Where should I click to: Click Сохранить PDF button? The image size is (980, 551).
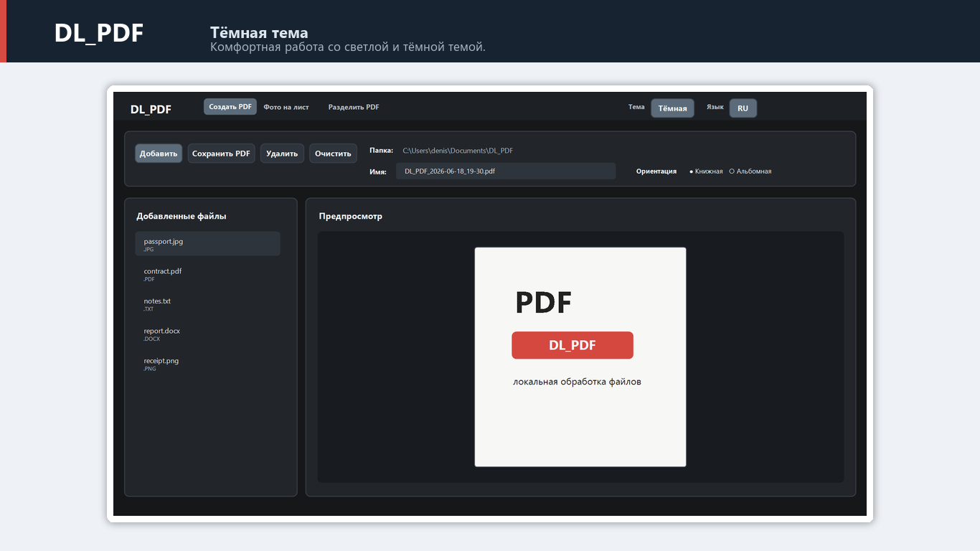pos(221,154)
